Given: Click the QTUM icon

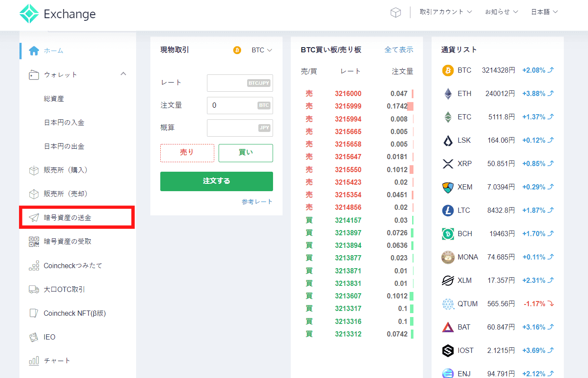Looking at the screenshot, I should point(448,304).
